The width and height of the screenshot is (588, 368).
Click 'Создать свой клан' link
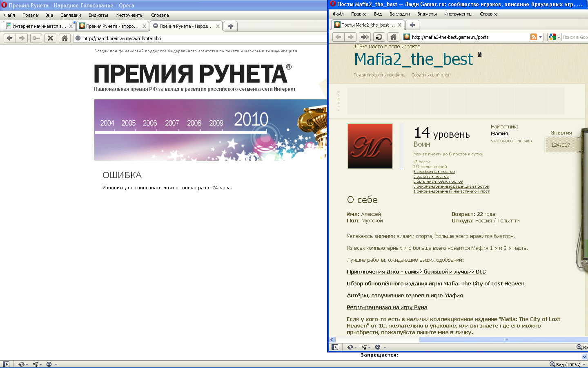click(431, 75)
